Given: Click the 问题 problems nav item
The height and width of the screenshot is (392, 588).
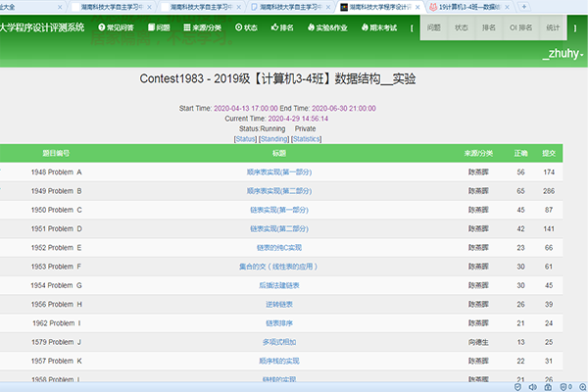Looking at the screenshot, I should [157, 28].
